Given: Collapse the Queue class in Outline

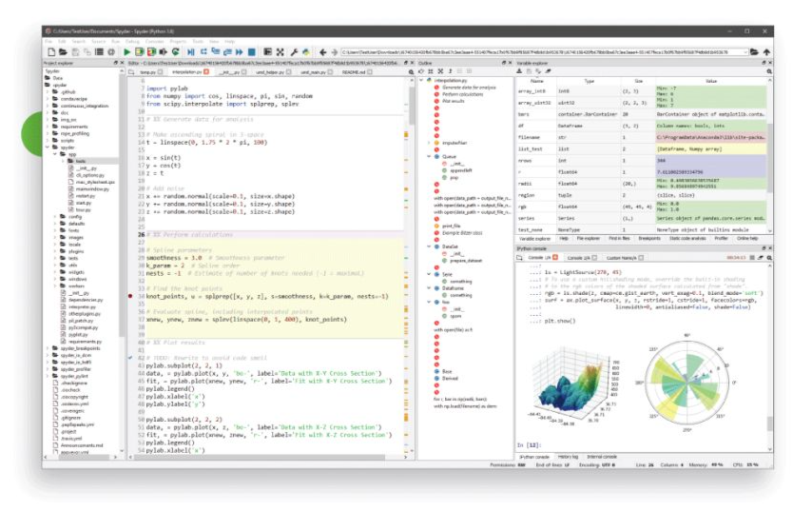Looking at the screenshot, I should (x=429, y=156).
